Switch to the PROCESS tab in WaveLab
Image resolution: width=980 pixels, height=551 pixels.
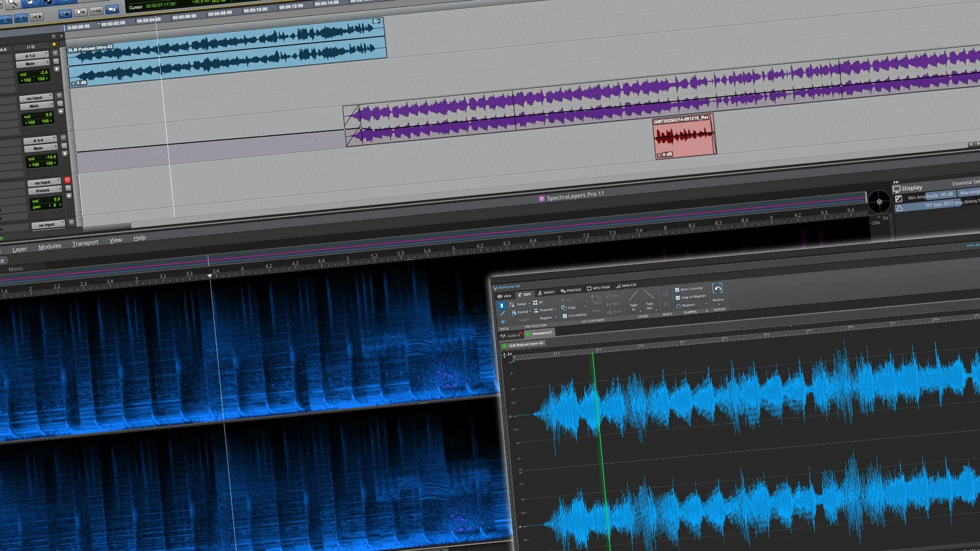click(571, 290)
